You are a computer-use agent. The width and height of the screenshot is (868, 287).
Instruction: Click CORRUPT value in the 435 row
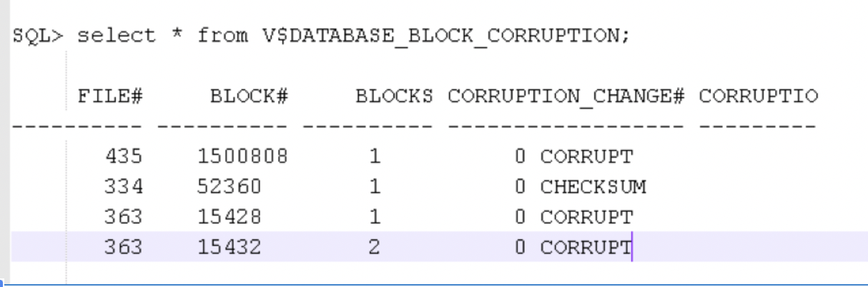point(586,157)
